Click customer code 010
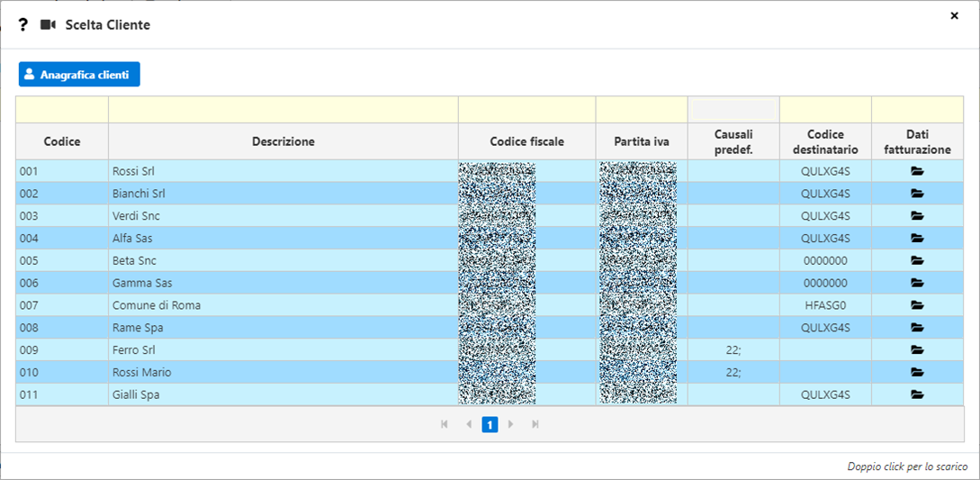 click(29, 372)
